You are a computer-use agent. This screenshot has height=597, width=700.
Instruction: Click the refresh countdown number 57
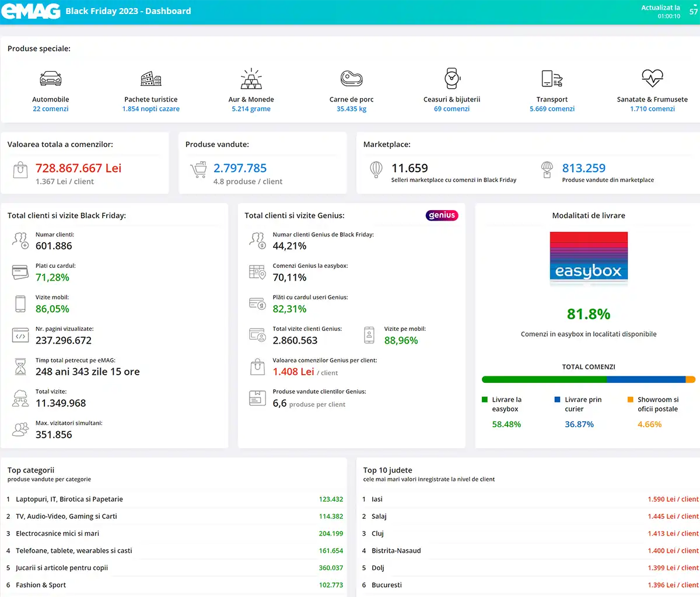(x=694, y=12)
